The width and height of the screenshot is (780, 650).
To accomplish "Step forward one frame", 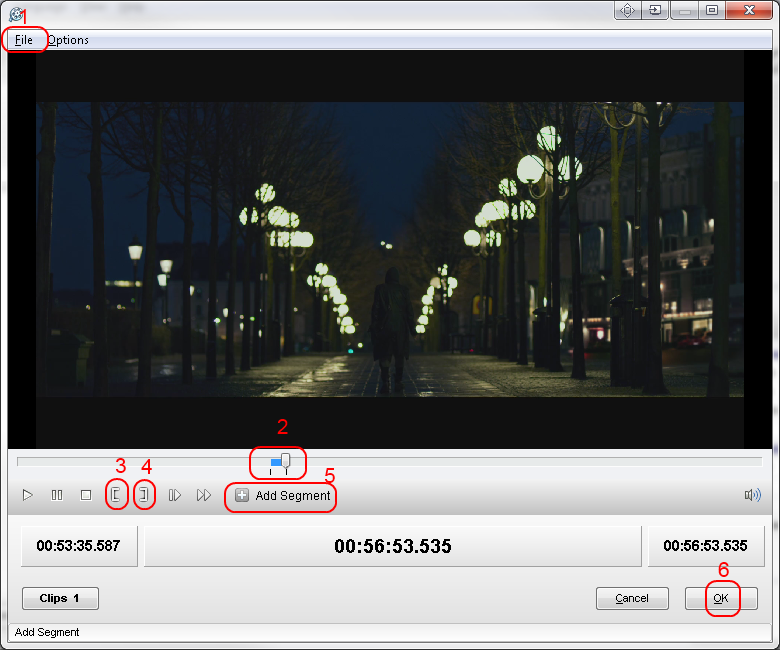I will click(x=174, y=495).
